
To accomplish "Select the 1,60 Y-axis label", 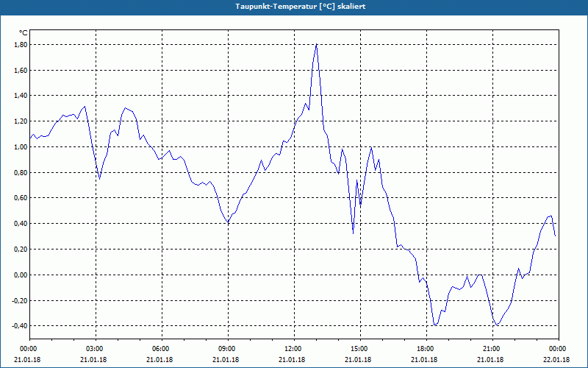I will [x=20, y=70].
